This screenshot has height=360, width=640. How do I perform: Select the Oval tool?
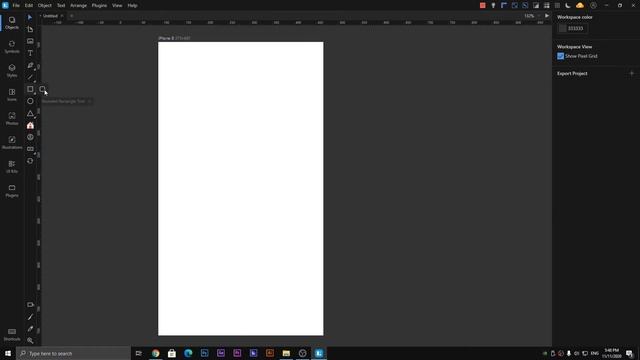(x=30, y=101)
